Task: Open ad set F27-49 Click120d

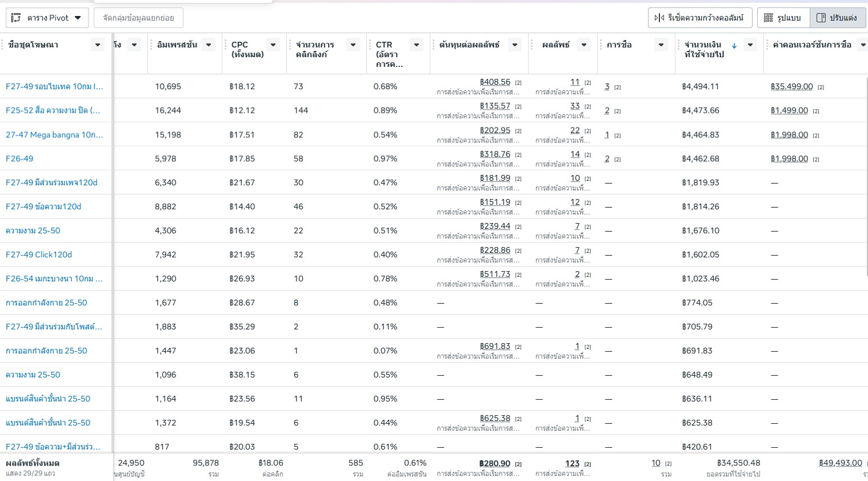Action: pos(39,255)
